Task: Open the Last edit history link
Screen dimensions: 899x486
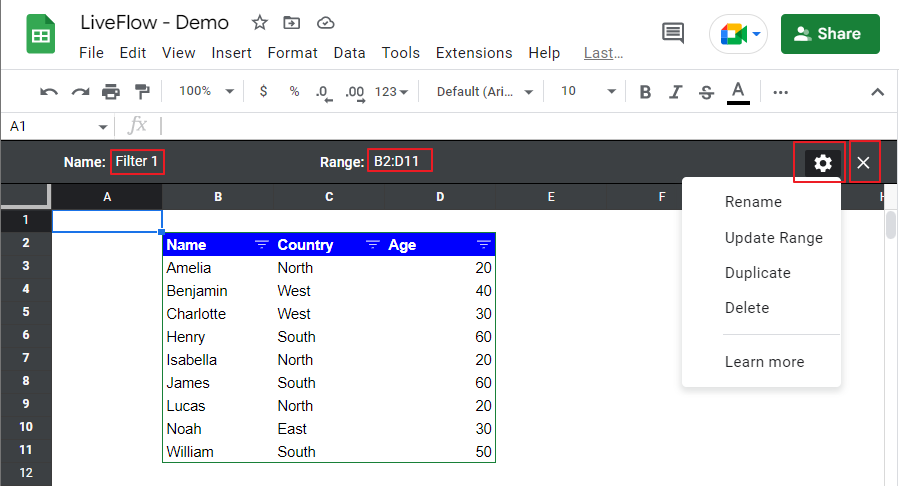Action: tap(603, 53)
